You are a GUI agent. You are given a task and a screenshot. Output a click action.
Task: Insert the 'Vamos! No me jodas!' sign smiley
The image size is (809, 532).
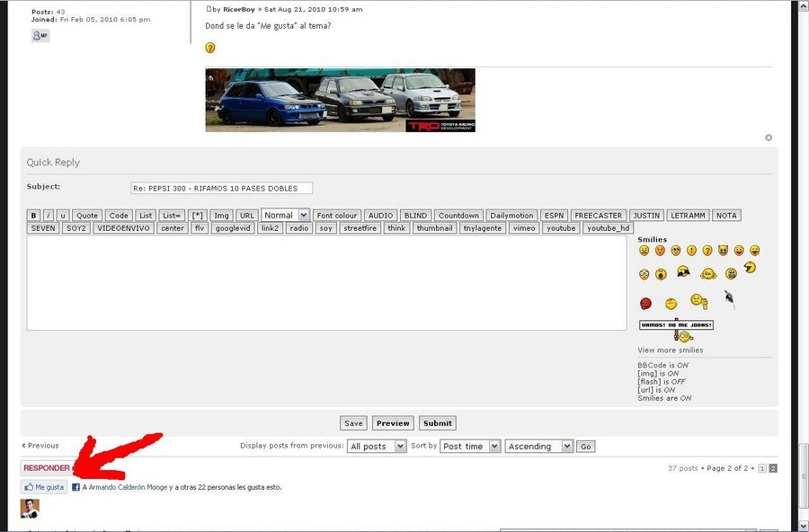(676, 327)
